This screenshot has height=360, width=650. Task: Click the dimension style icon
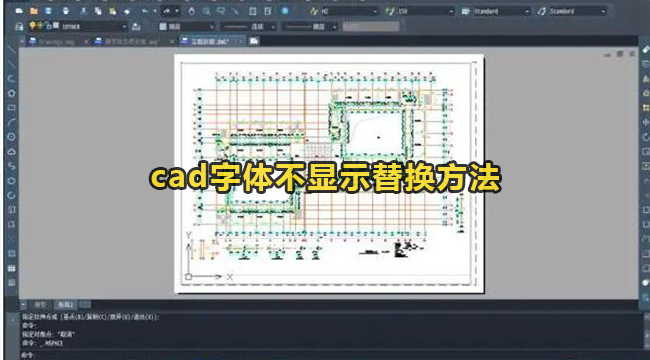389,11
